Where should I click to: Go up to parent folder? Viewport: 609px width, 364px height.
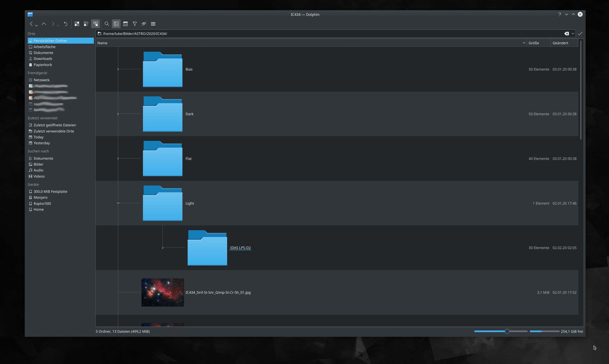pyautogui.click(x=44, y=24)
